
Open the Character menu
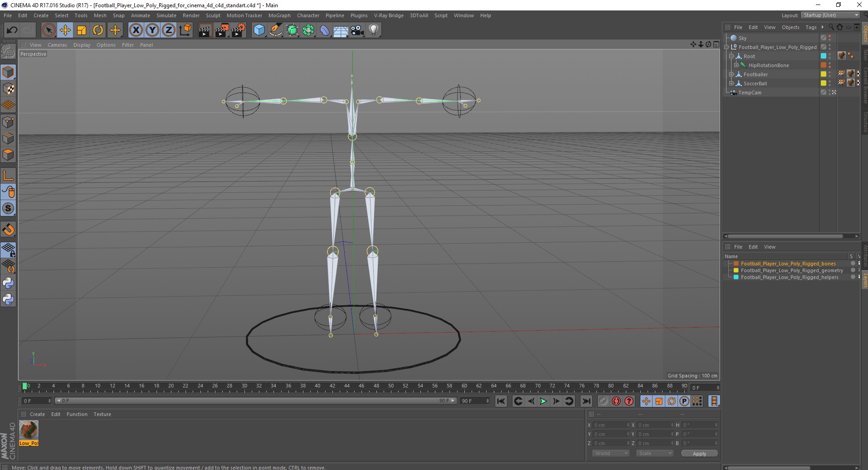tap(308, 15)
